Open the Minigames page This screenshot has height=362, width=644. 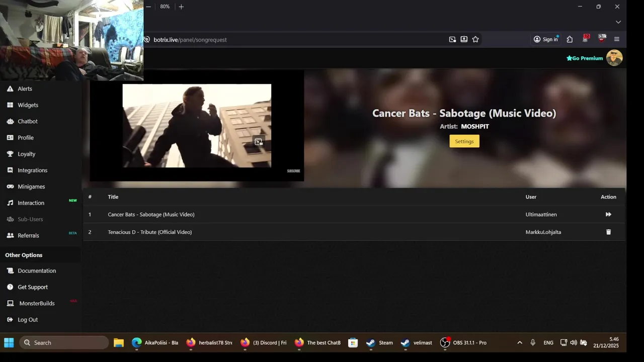[31, 187]
